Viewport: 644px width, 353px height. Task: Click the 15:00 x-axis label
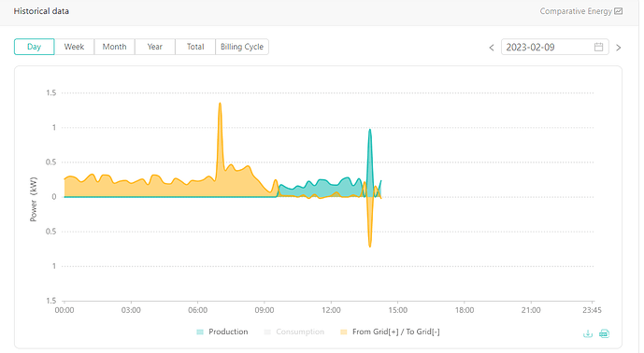(398, 310)
